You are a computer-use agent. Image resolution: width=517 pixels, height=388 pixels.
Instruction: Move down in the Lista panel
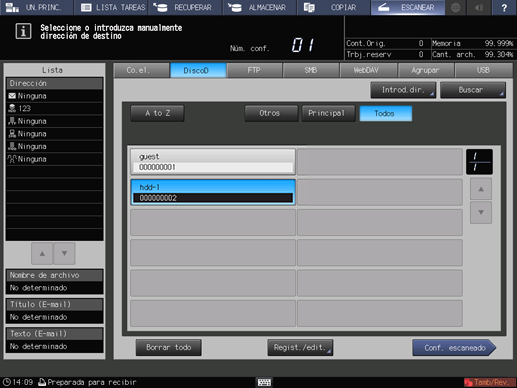[64, 254]
